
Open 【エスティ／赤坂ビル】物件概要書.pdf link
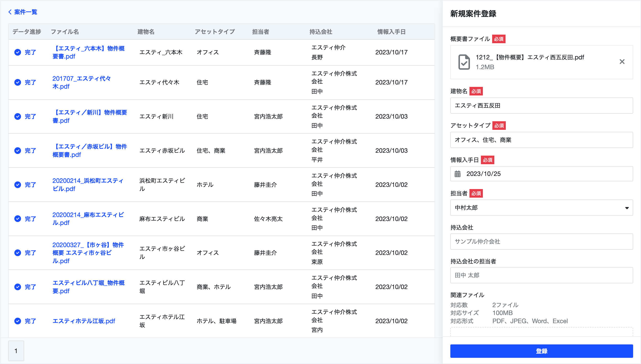pos(90,151)
